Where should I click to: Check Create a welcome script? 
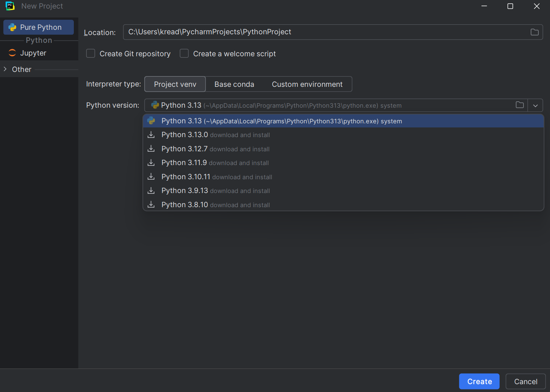pyautogui.click(x=184, y=53)
